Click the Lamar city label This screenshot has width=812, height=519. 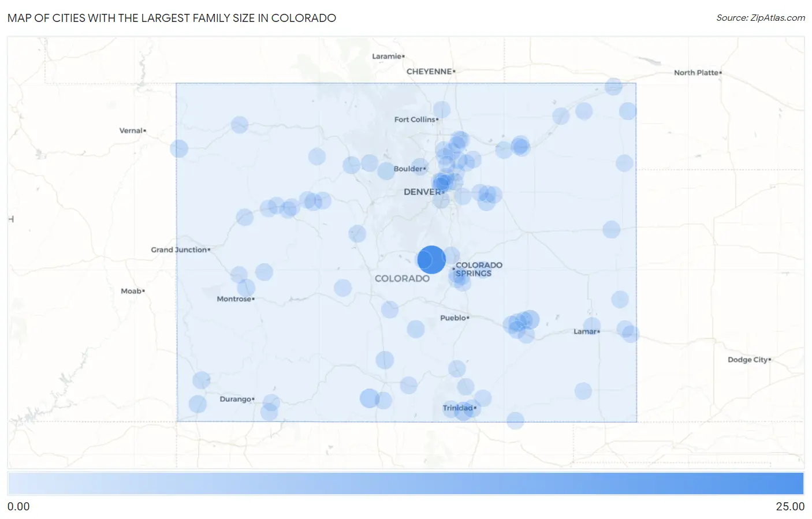point(585,331)
